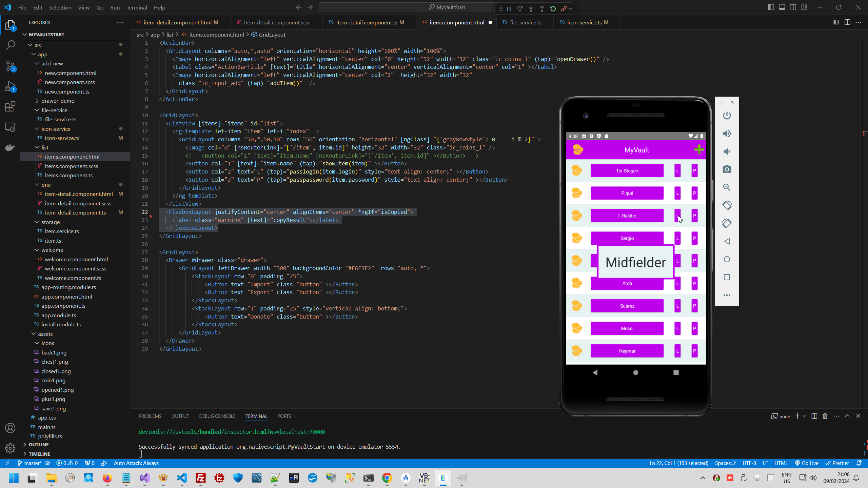Click the debug Restart button
This screenshot has width=868, height=488.
point(553,9)
